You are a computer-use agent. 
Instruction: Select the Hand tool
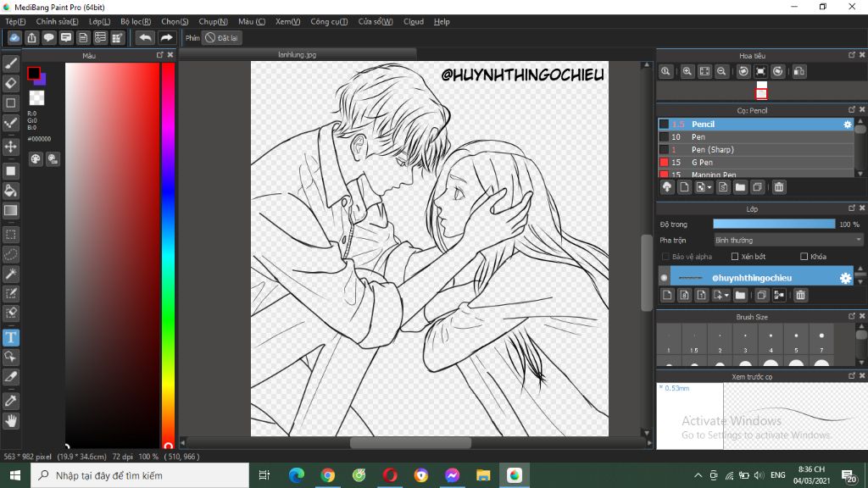(x=10, y=421)
